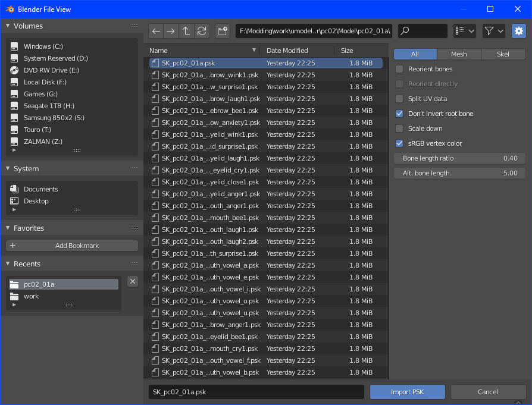Select file ending mouth_bee1.psk
The height and width of the screenshot is (405, 532).
[266, 218]
